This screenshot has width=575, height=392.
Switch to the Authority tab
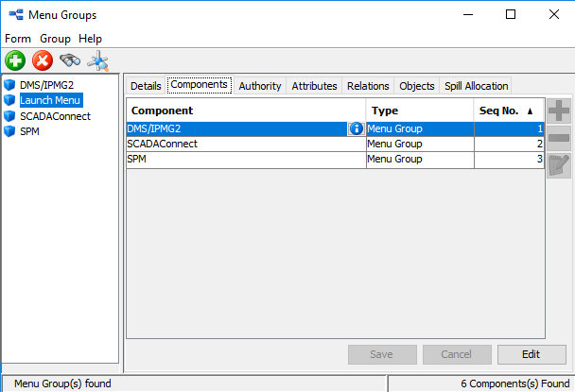click(x=260, y=86)
